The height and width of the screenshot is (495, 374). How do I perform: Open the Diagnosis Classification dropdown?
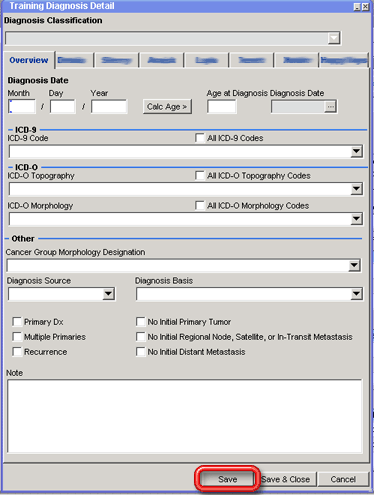pyautogui.click(x=334, y=38)
